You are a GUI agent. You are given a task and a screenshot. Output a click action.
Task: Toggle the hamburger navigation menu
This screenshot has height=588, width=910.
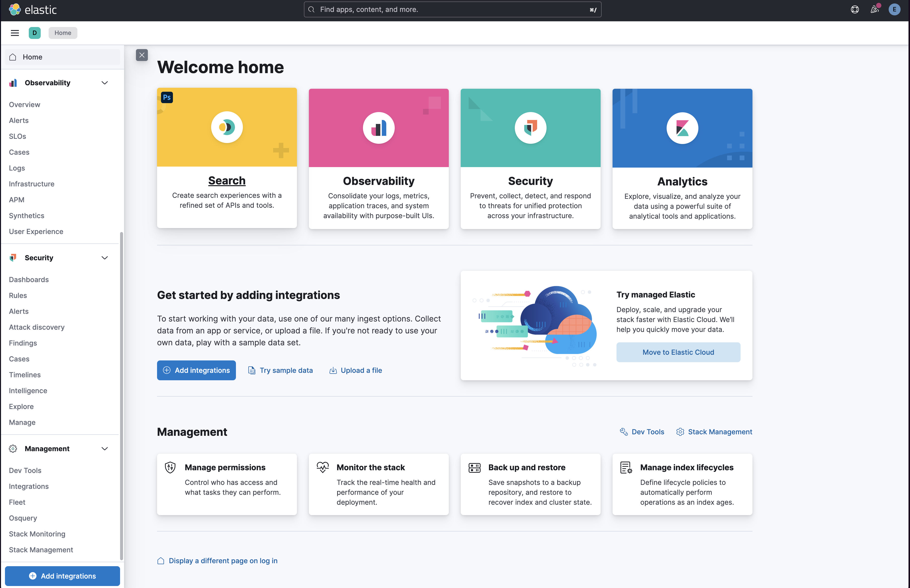click(x=15, y=33)
